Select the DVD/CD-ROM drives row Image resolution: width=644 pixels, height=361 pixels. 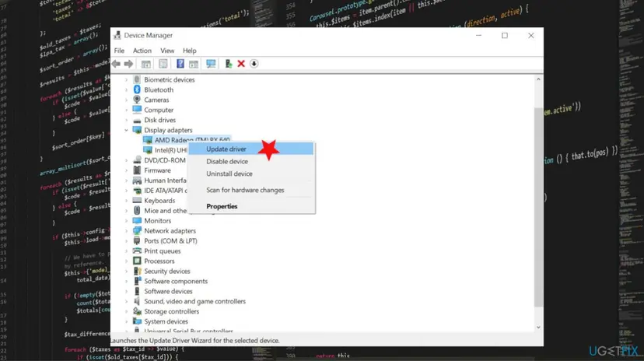point(165,160)
